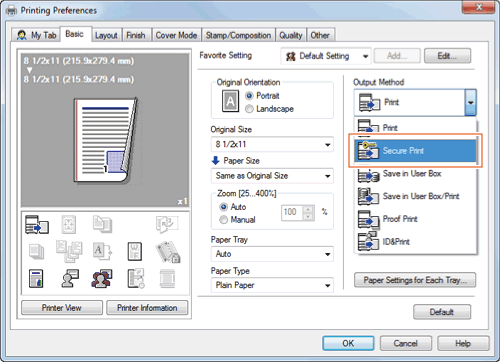The height and width of the screenshot is (362, 500).
Task: Click the document with clock icon
Action: click(136, 279)
